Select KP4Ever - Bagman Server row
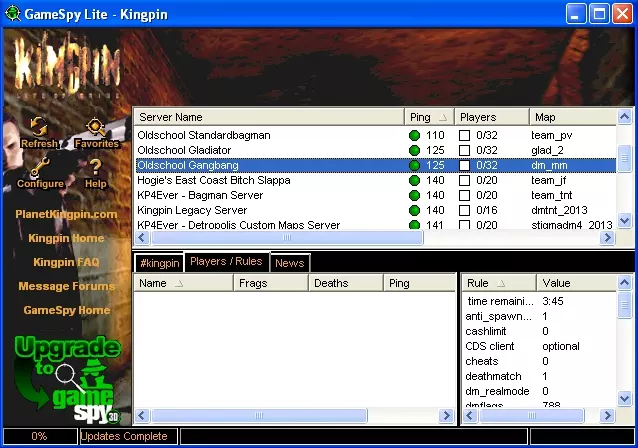Image resolution: width=638 pixels, height=448 pixels. point(375,195)
